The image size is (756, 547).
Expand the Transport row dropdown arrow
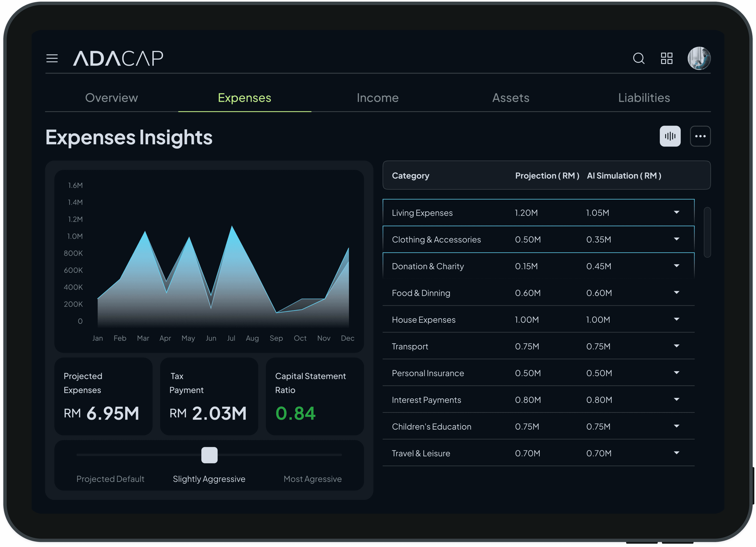pyautogui.click(x=676, y=346)
